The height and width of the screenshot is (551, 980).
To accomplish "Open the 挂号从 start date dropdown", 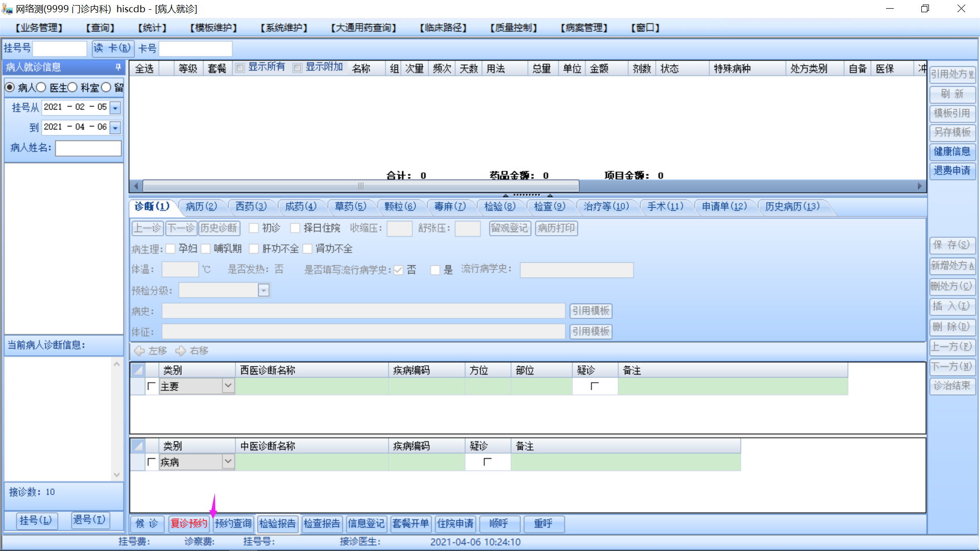I will pos(115,108).
